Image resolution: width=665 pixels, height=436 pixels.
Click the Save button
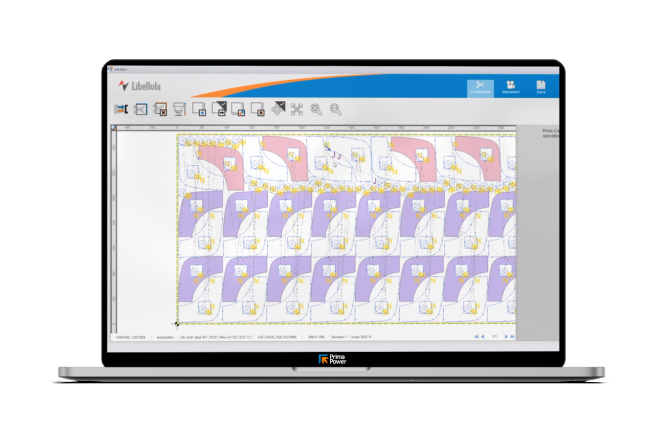click(x=540, y=87)
